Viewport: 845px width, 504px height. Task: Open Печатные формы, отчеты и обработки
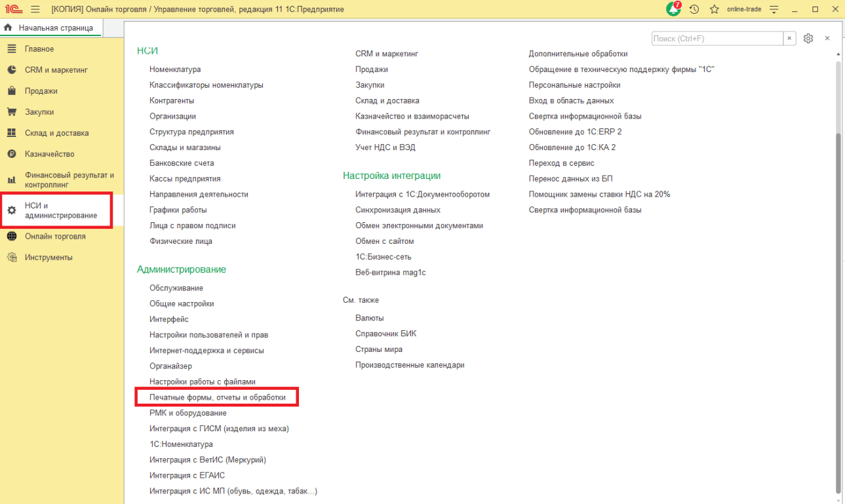point(218,398)
